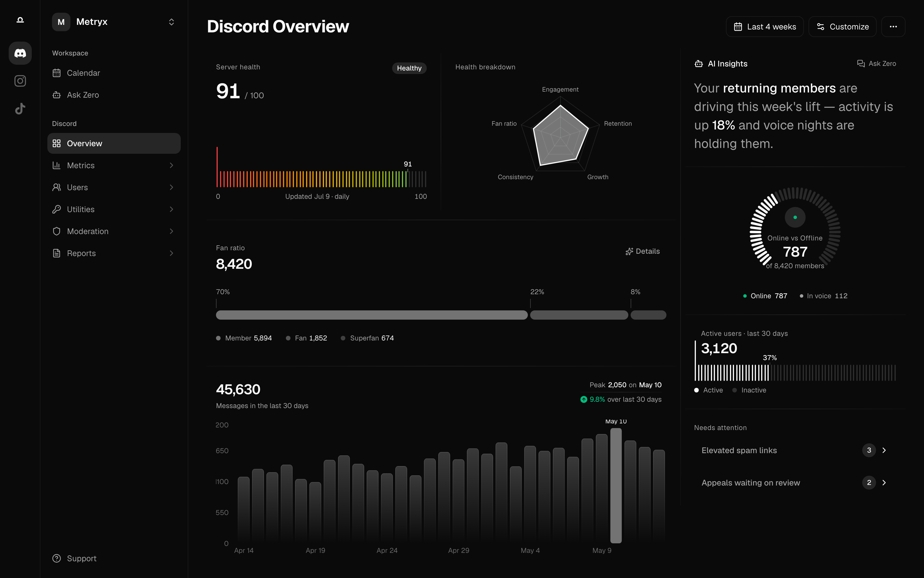Click the Fan ratio label on the radar chart
The image size is (924, 578).
pyautogui.click(x=504, y=123)
